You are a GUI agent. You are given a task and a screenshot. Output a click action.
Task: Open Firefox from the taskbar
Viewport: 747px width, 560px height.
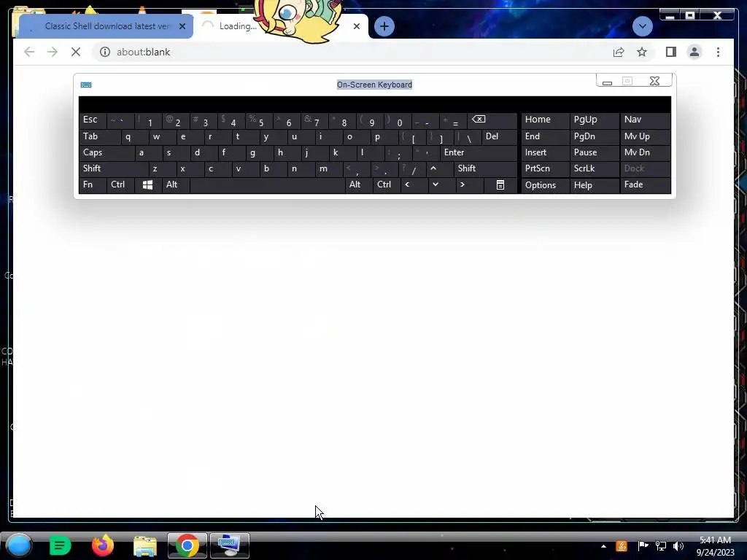pos(102,545)
